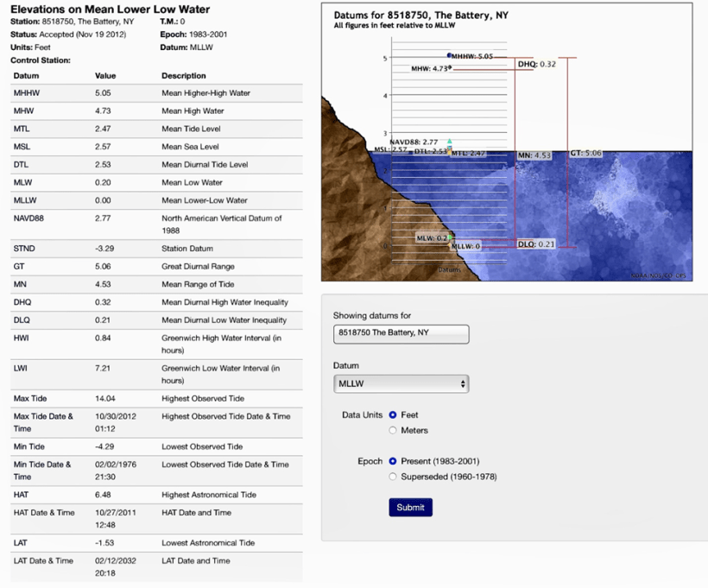Select the Feet data units option
708x588 pixels.
(393, 414)
